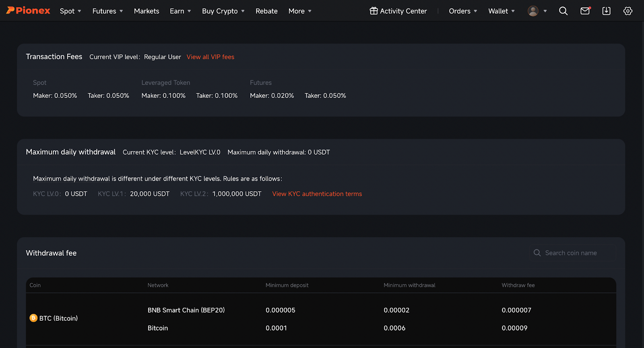Image resolution: width=644 pixels, height=348 pixels.
Task: Click the download app icon
Action: 606,11
